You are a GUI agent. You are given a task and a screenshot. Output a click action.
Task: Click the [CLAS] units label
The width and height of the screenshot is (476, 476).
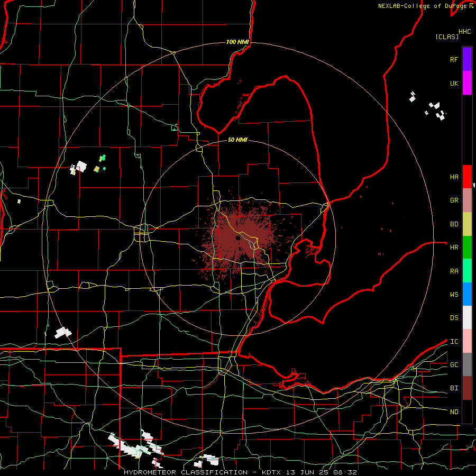coord(447,36)
